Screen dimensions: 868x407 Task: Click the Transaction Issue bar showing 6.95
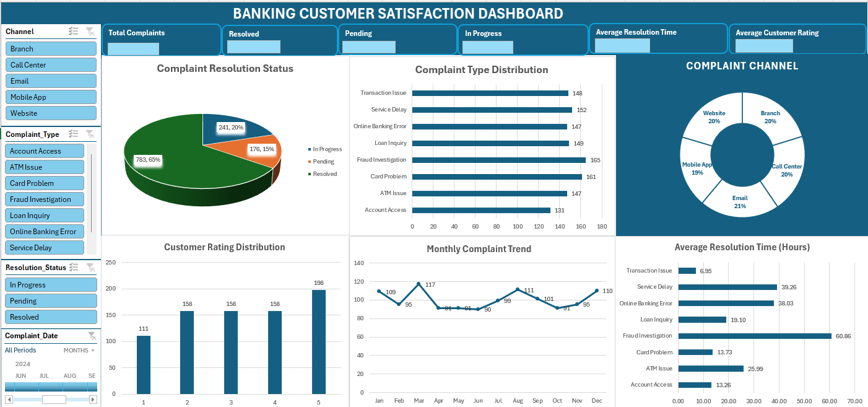pos(687,271)
